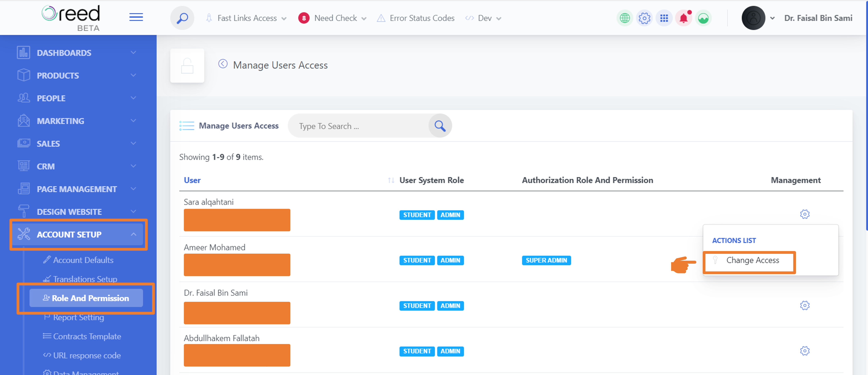This screenshot has height=375, width=868.
Task: Open the top bar search icon
Action: click(x=182, y=18)
